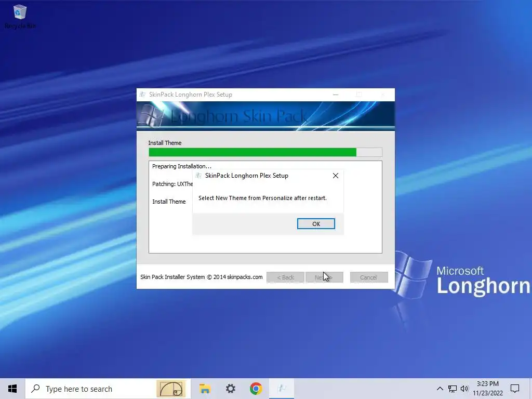Show hidden system tray icons
The width and height of the screenshot is (532, 399).
(440, 389)
